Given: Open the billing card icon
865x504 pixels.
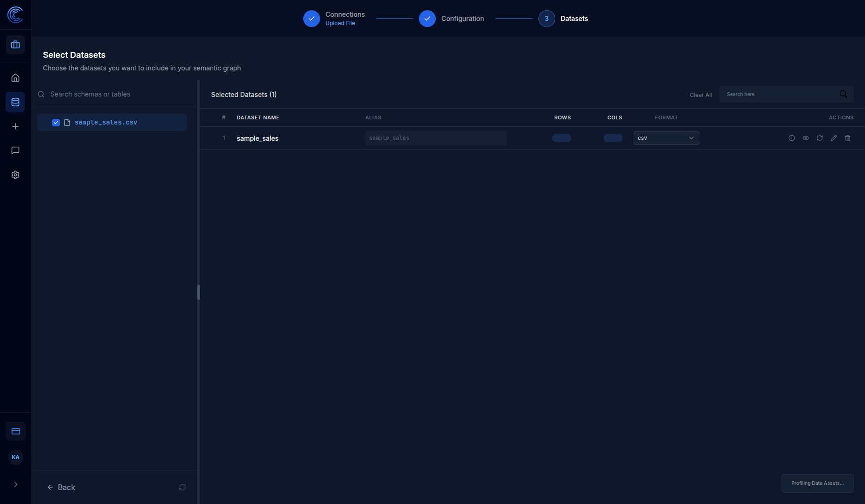Looking at the screenshot, I should 15,431.
